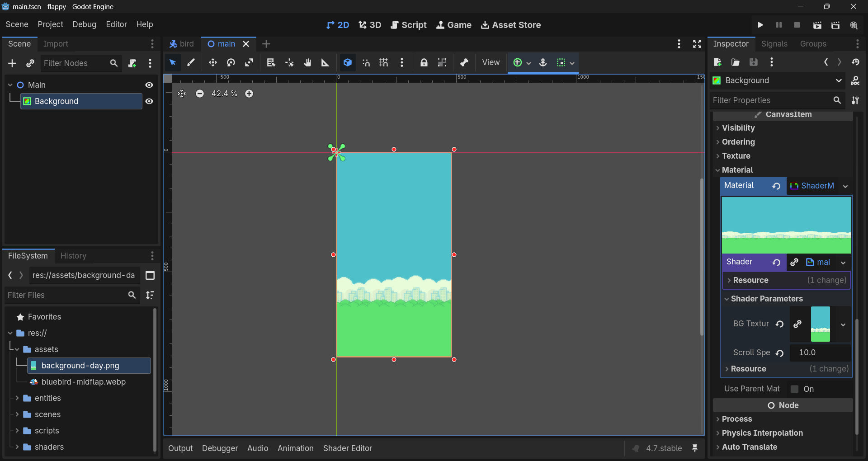The image size is (868, 461).
Task: Click the BG Texture thumbnail swatch
Action: tap(820, 324)
